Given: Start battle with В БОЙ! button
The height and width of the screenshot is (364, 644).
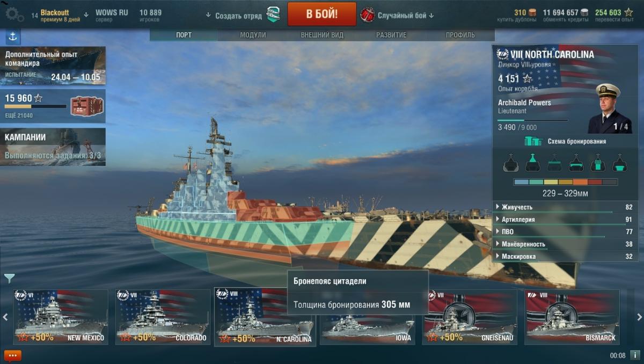Looking at the screenshot, I should pyautogui.click(x=322, y=14).
